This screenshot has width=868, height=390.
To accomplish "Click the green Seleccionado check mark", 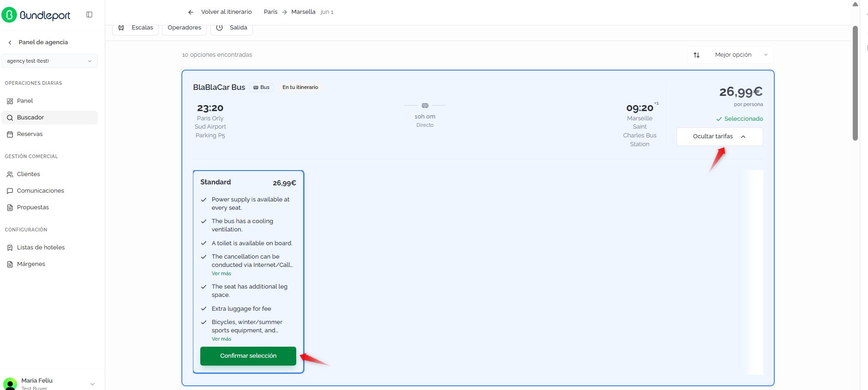I will [x=719, y=119].
